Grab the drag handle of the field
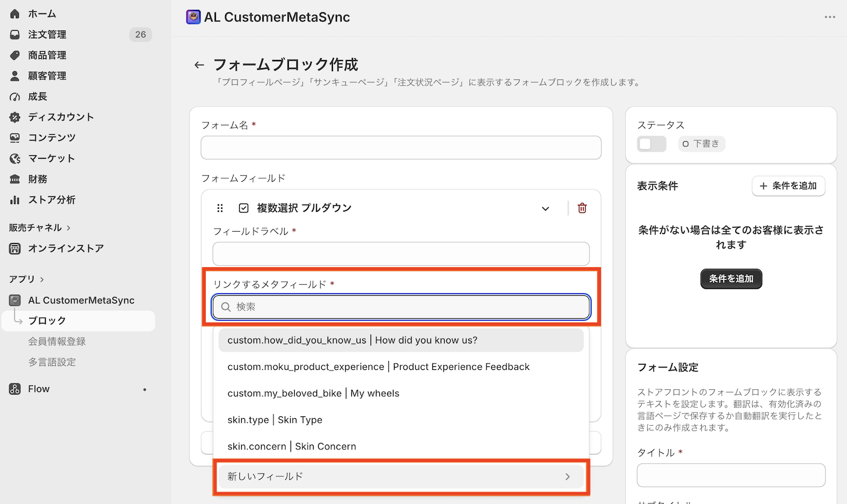This screenshot has width=847, height=504. 220,208
